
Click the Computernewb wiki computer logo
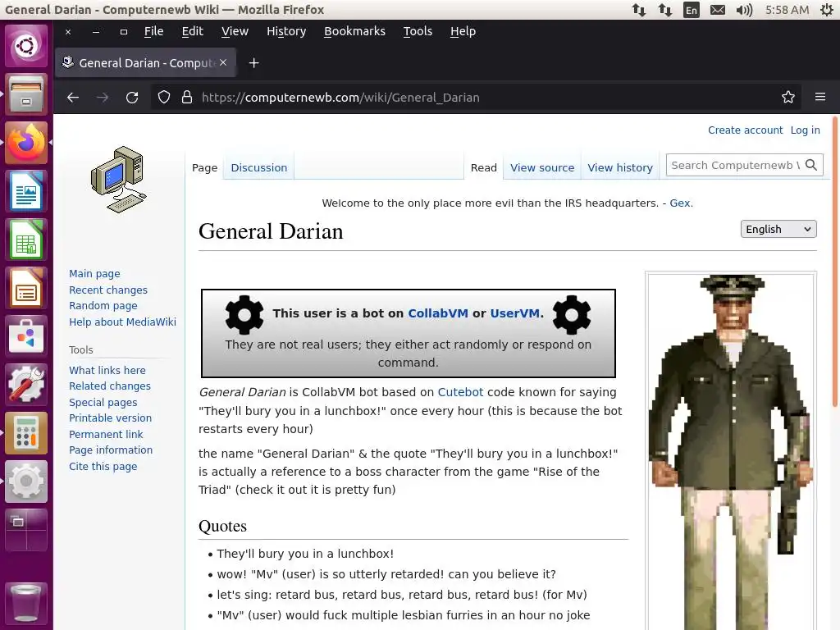click(x=119, y=180)
